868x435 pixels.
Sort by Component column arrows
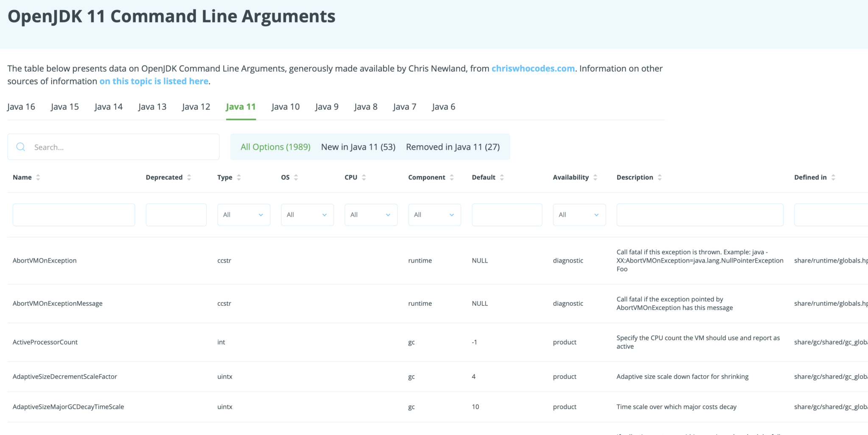pos(452,177)
